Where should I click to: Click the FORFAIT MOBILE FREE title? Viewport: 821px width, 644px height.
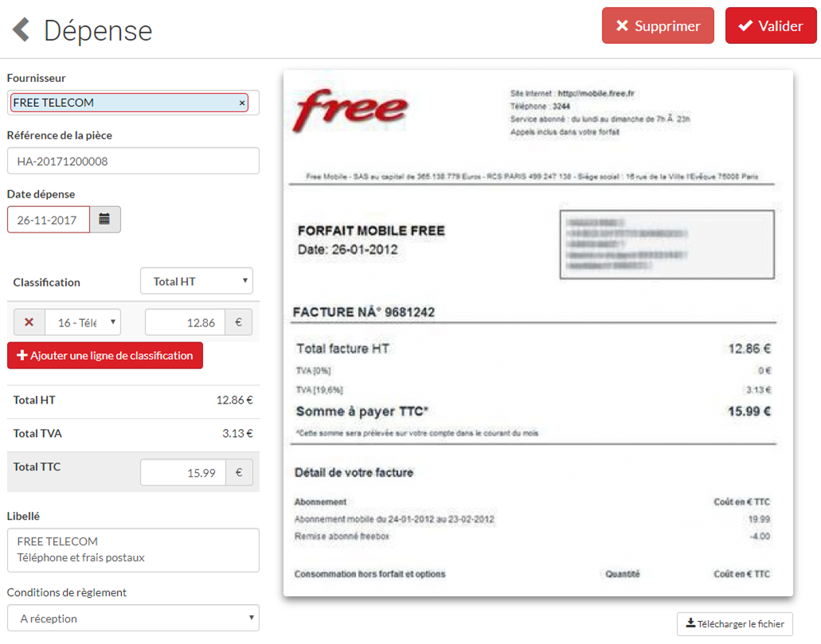(371, 231)
